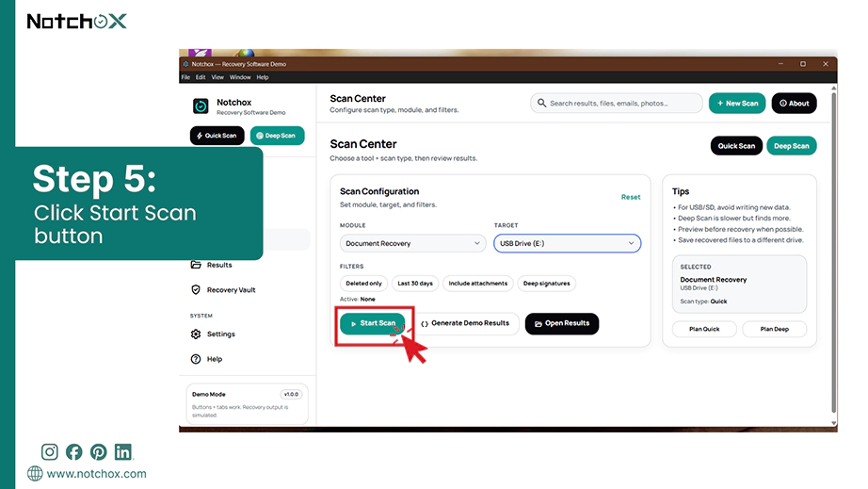Viewport: 868px width, 489px height.
Task: Minimize the Notchox window
Action: (781, 64)
